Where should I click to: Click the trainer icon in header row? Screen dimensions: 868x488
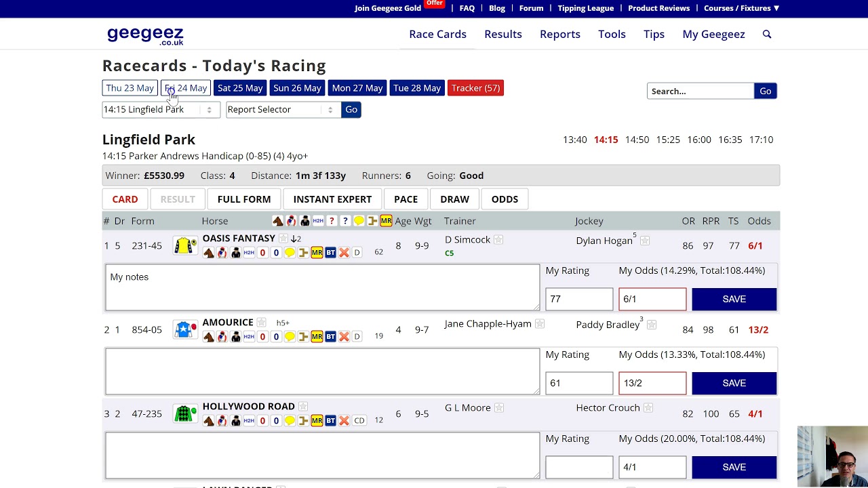coord(304,221)
